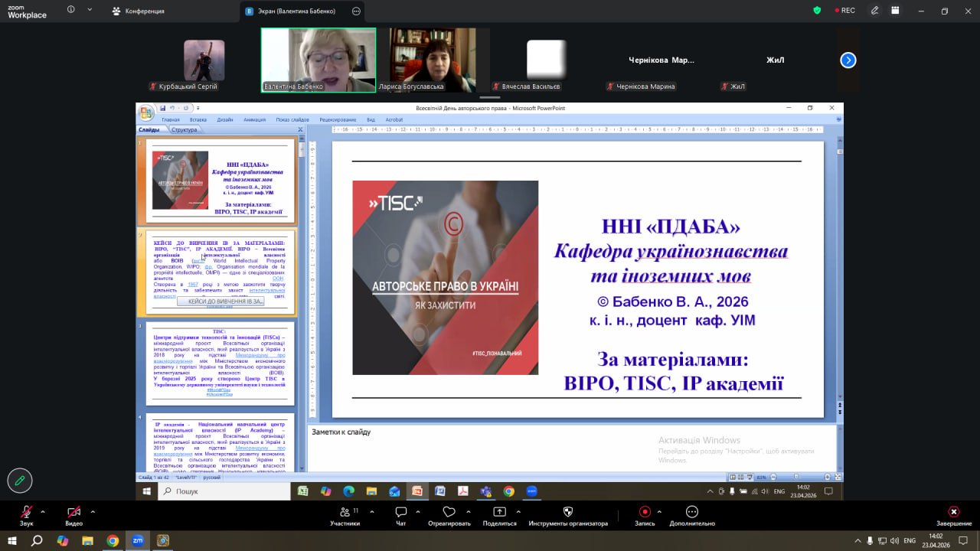Open Host tools shield icon

coord(567,512)
